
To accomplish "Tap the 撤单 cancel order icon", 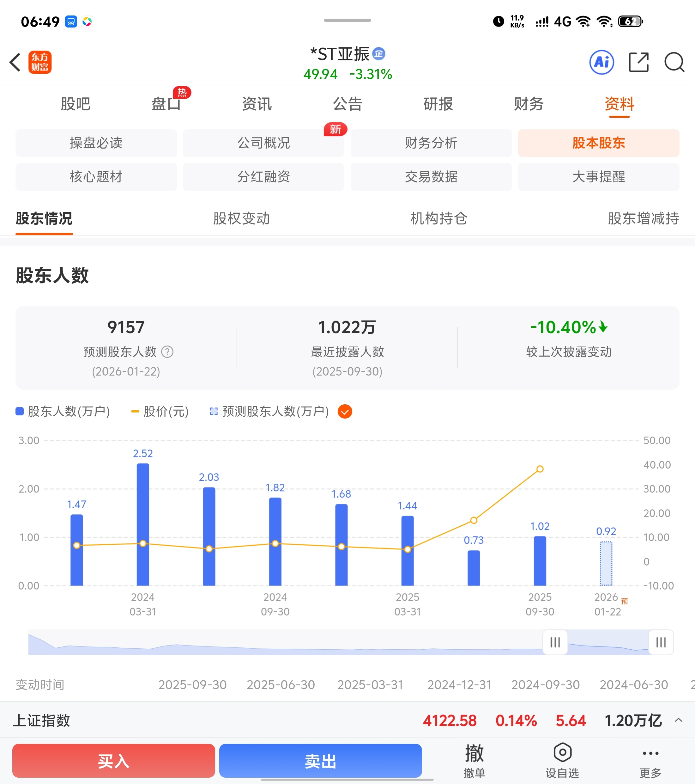I will coord(474,753).
